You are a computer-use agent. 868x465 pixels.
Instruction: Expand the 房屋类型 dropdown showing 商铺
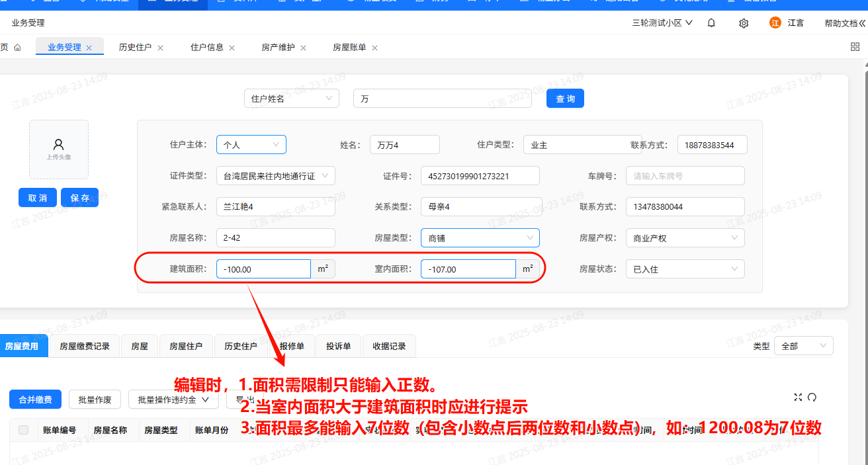pos(480,238)
